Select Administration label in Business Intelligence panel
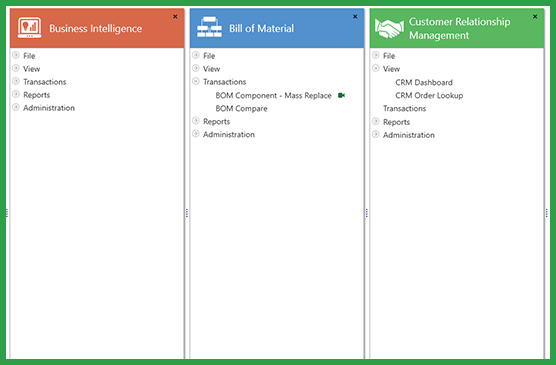Screen dimensions: 556x365 [49, 108]
